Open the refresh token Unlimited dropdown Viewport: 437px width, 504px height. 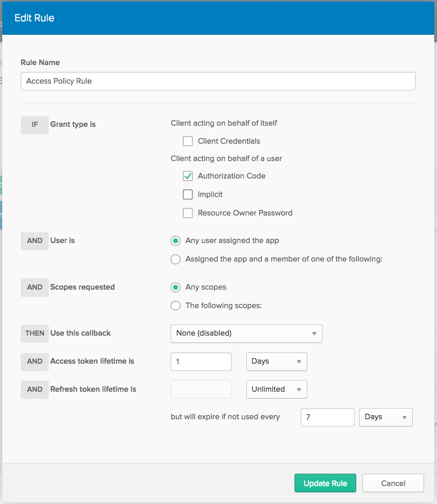point(277,390)
